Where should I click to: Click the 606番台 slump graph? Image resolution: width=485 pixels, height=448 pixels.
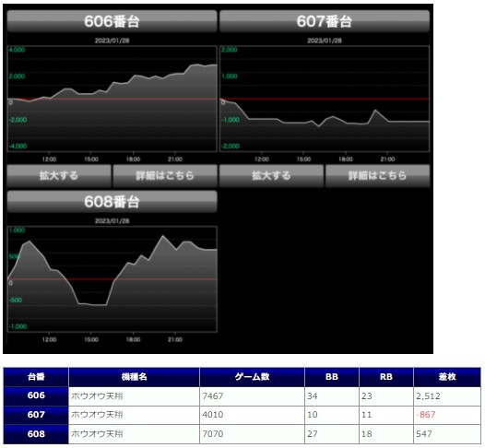(x=112, y=99)
